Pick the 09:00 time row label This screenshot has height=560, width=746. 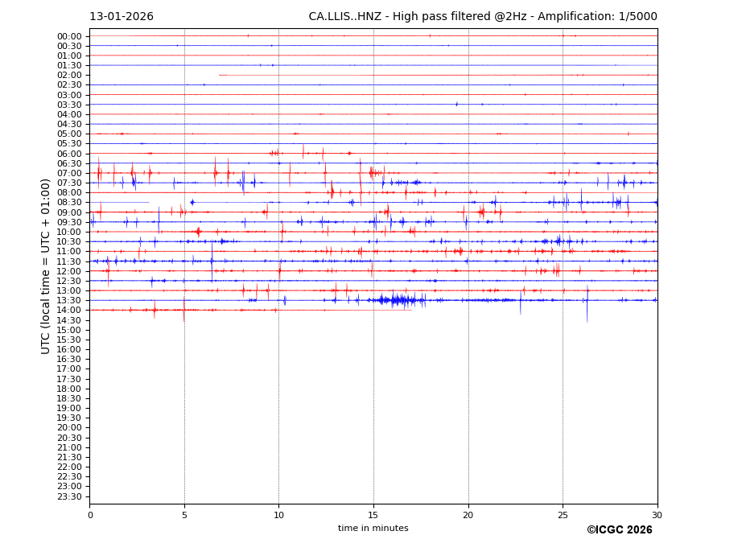coord(69,212)
